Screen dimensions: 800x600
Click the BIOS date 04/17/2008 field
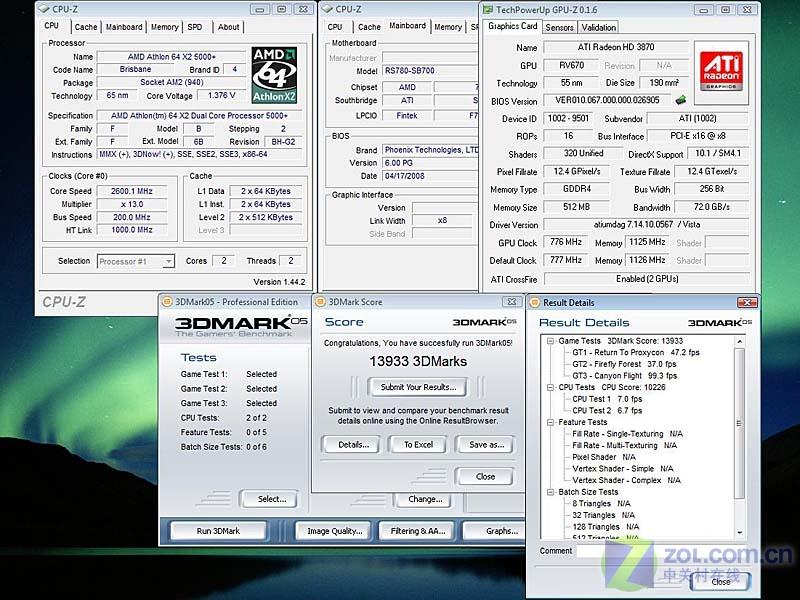click(x=430, y=176)
